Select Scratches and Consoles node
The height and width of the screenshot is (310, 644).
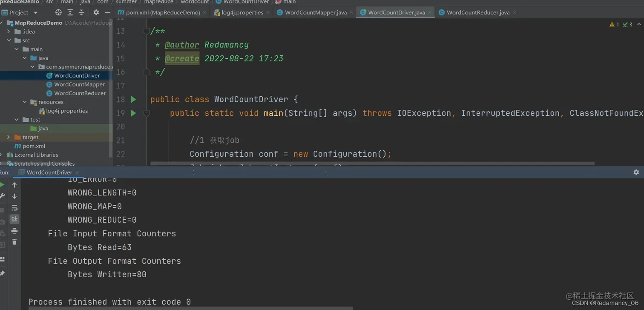point(44,164)
